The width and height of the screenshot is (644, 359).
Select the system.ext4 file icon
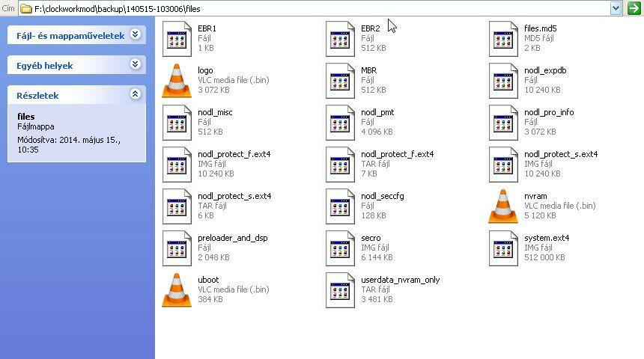503,248
